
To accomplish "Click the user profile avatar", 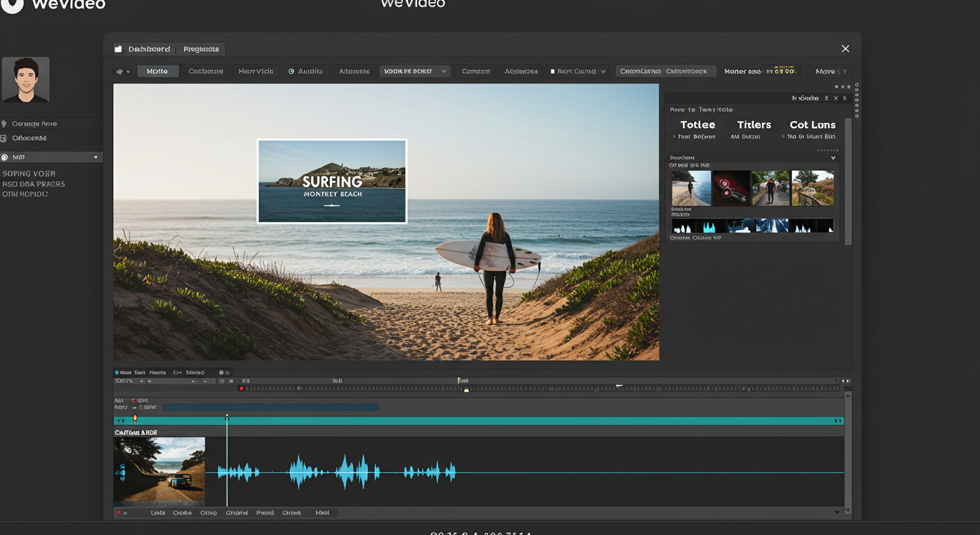I will coord(26,80).
